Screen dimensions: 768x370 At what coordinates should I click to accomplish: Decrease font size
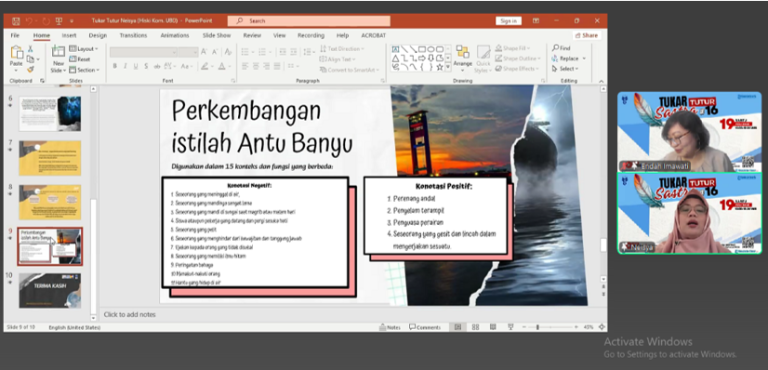point(216,52)
